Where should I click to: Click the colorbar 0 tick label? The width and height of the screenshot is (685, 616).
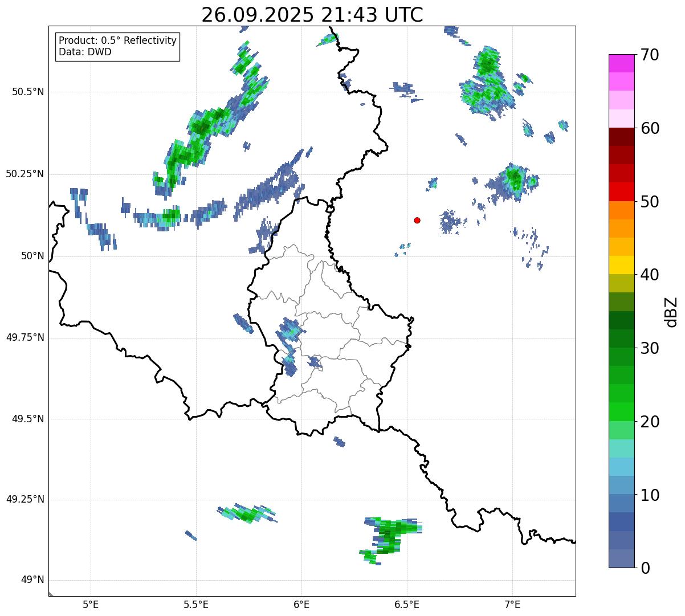[x=645, y=568]
